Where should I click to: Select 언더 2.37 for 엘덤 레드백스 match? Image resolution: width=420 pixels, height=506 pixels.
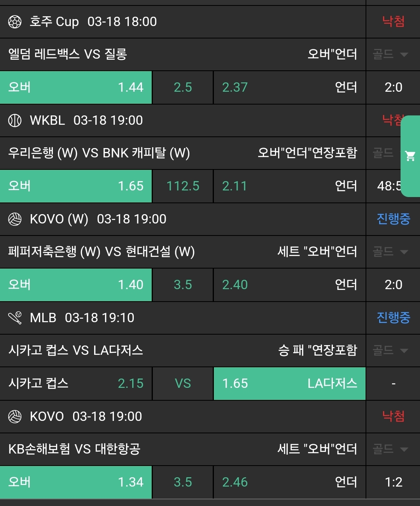tap(289, 87)
